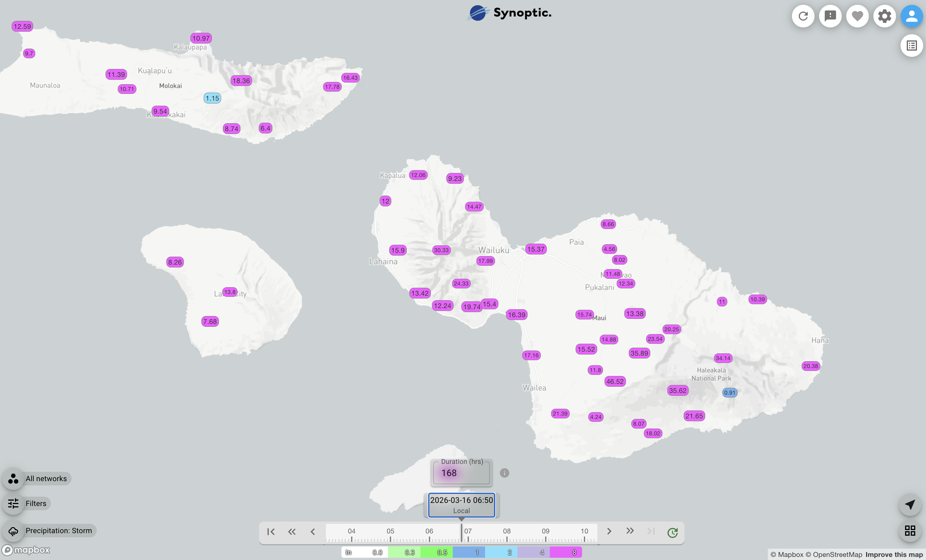Click the Improve this map link
Viewport: 926px width, 560px height.
[x=894, y=554]
